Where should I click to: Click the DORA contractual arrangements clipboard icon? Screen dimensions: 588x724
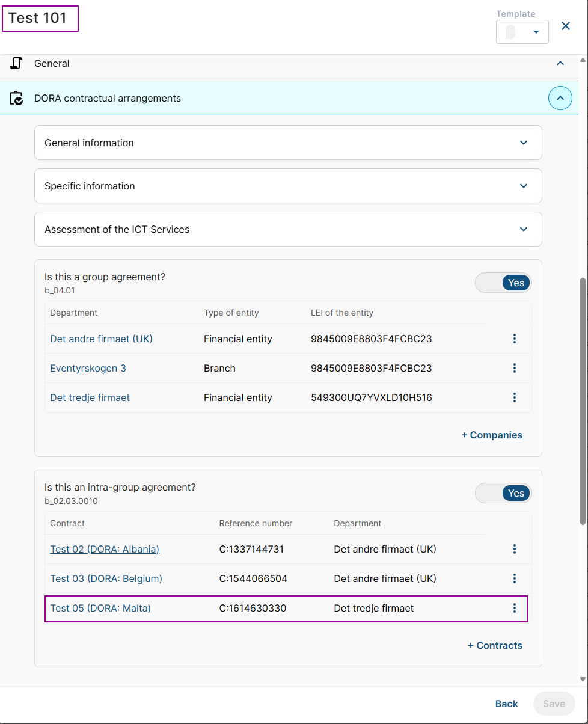coord(17,98)
